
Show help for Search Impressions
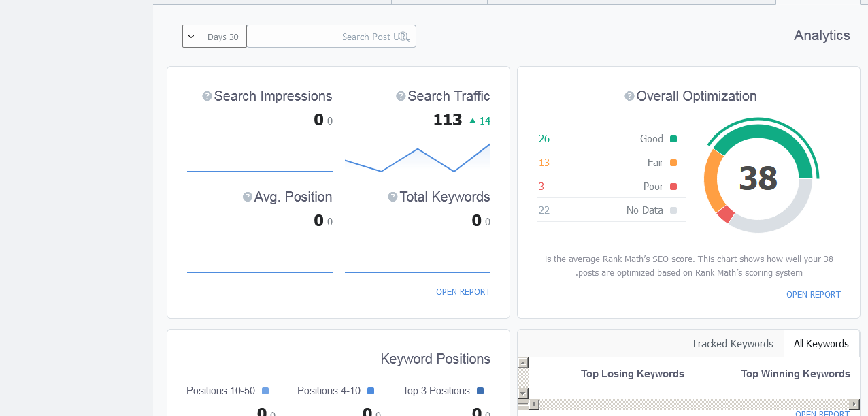[x=207, y=96]
